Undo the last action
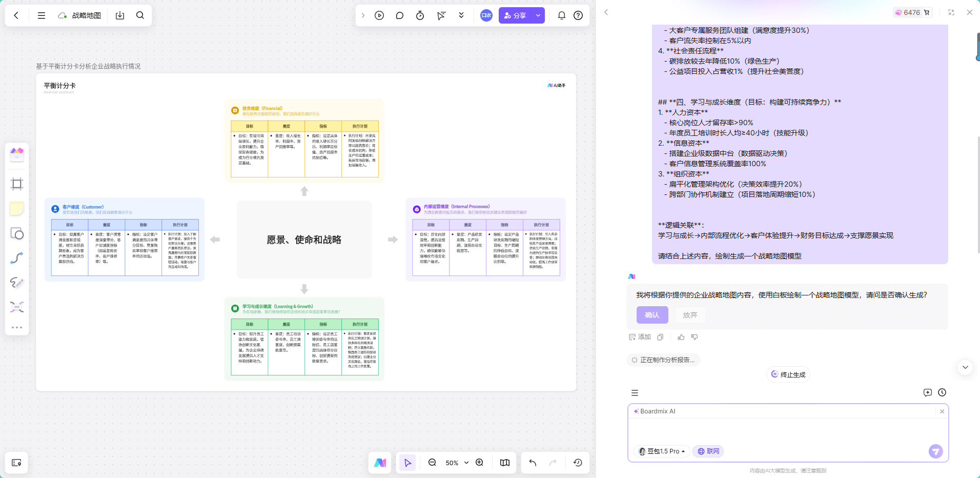This screenshot has height=478, width=980. [533, 463]
